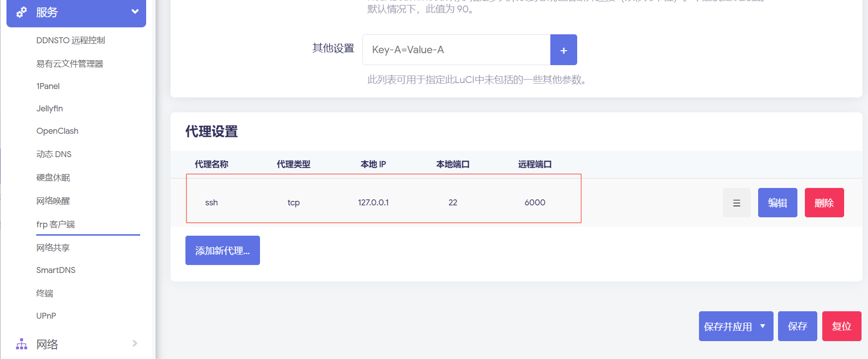Click the 服务 menu title text
868x359 pixels.
[x=47, y=12]
